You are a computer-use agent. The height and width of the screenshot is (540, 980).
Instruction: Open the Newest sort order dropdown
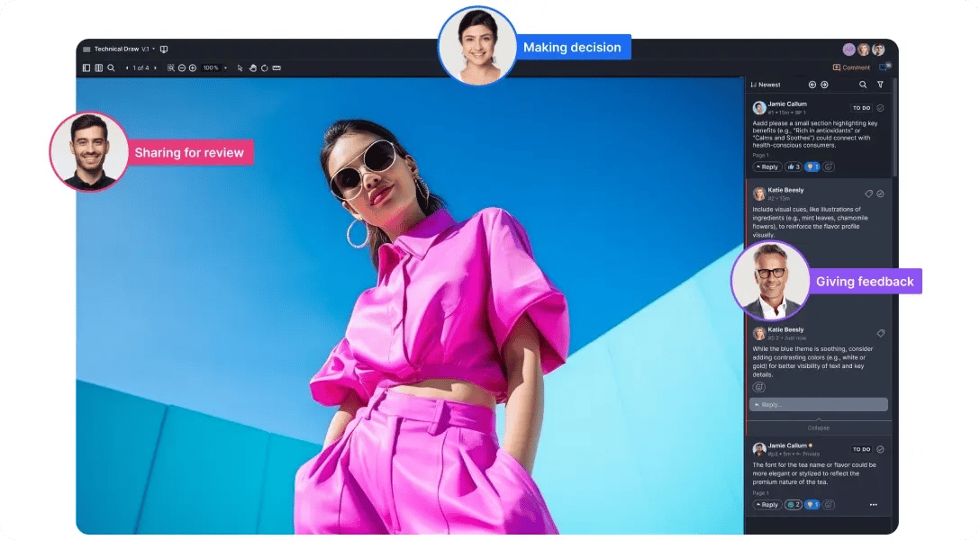coord(766,85)
